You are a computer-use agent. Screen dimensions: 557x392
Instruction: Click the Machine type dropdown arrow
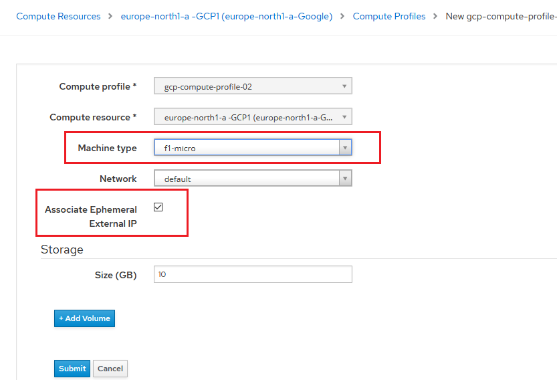point(345,149)
